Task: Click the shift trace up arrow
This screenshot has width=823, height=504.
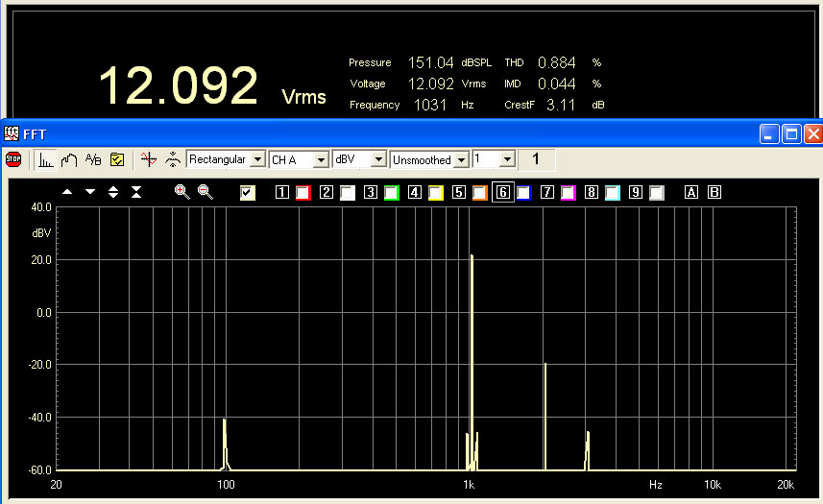Action: click(67, 192)
